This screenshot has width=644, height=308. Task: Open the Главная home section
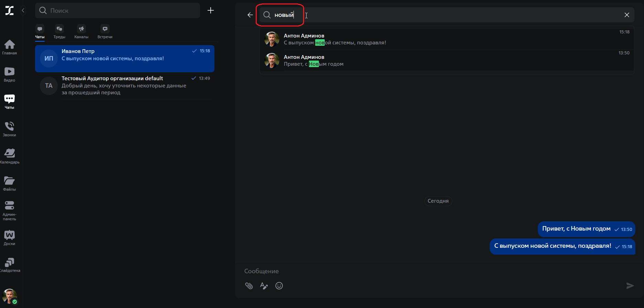10,47
